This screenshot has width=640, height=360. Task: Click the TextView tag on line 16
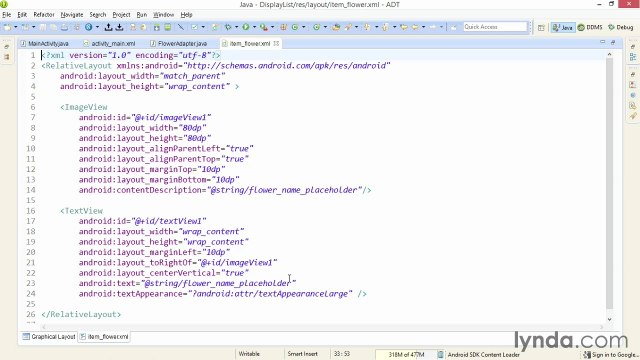[81, 211]
